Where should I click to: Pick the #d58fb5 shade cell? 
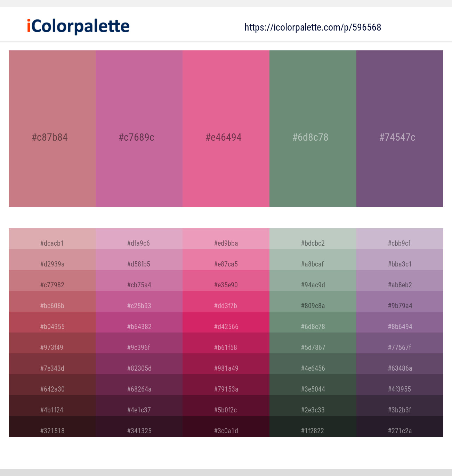pyautogui.click(x=139, y=260)
